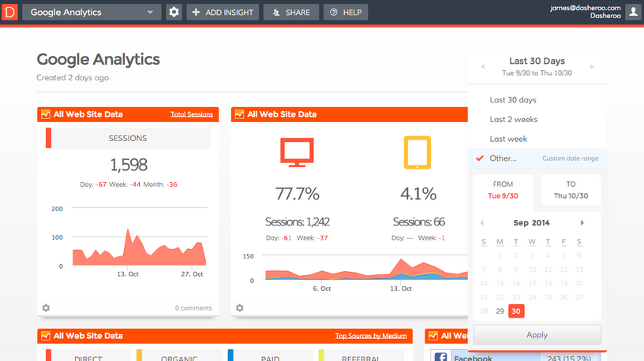Open dashboard settings gear in top bar
Image resolution: width=644 pixels, height=361 pixels.
tap(174, 13)
